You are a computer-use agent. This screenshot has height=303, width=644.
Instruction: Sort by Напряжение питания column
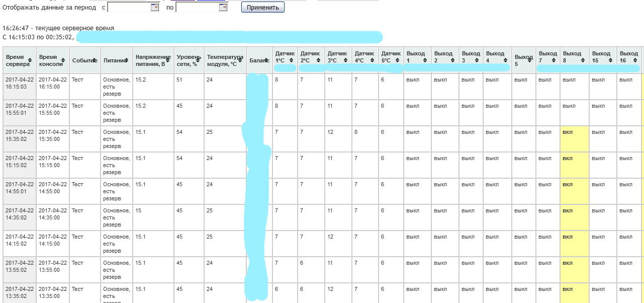[153, 60]
